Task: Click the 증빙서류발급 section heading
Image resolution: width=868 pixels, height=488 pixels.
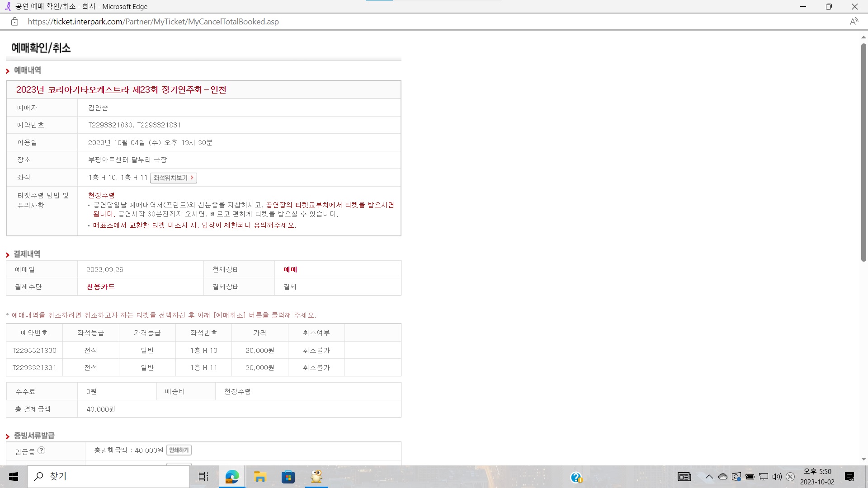Action: 34,436
